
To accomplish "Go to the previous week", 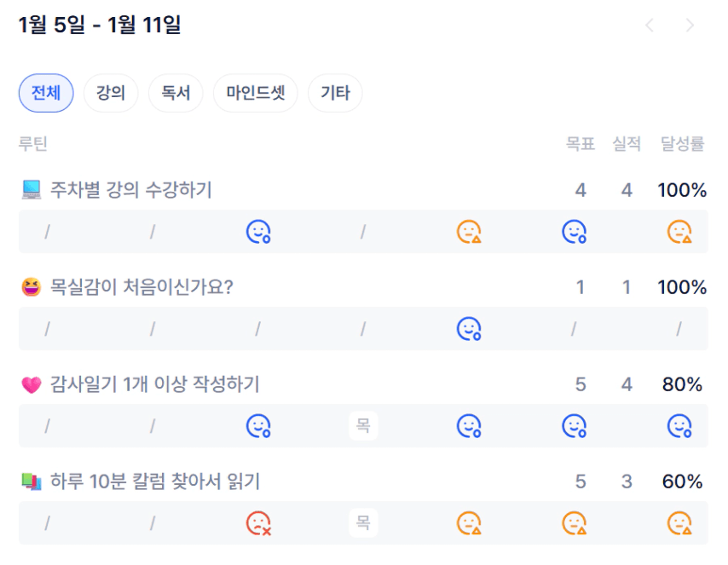I will 650,26.
